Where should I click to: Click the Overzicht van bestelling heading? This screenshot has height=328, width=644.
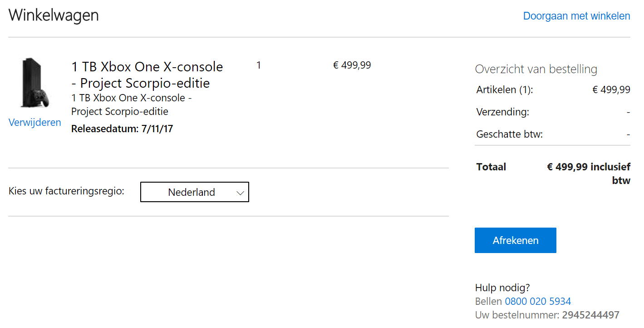click(x=536, y=70)
